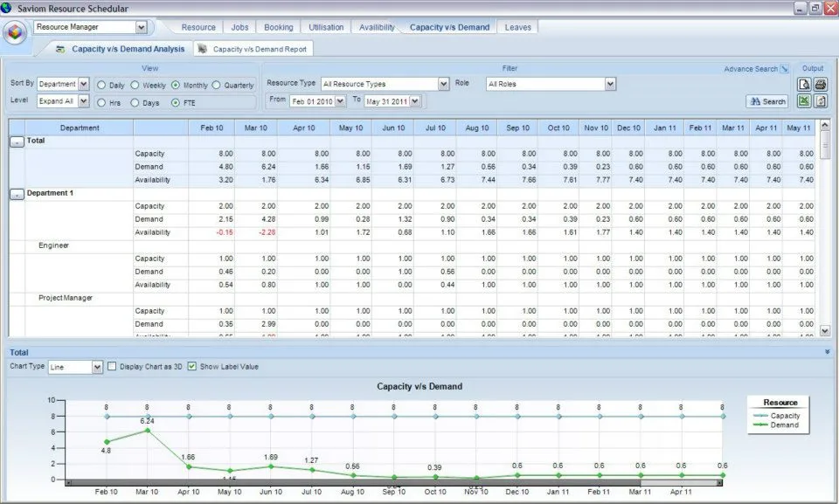Viewport: 839px width, 504px height.
Task: Open the Resource Type dropdown
Action: (444, 84)
